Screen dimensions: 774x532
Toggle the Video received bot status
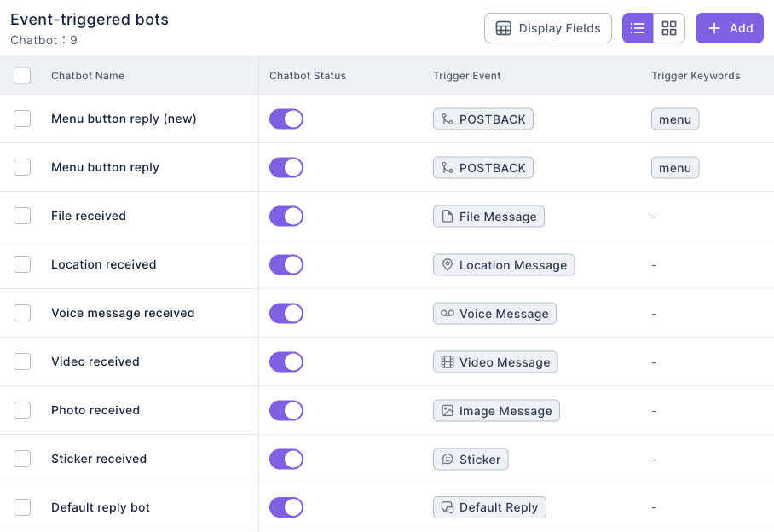(x=286, y=361)
